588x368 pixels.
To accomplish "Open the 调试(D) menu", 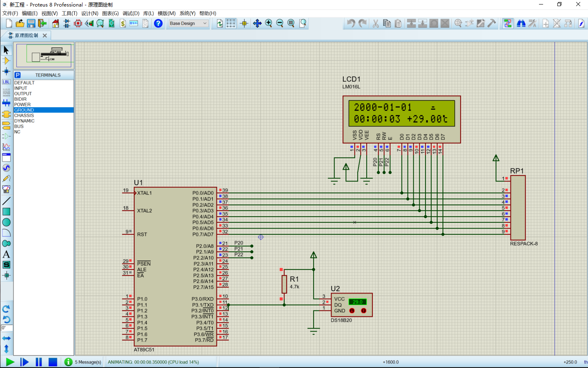I will coord(131,13).
